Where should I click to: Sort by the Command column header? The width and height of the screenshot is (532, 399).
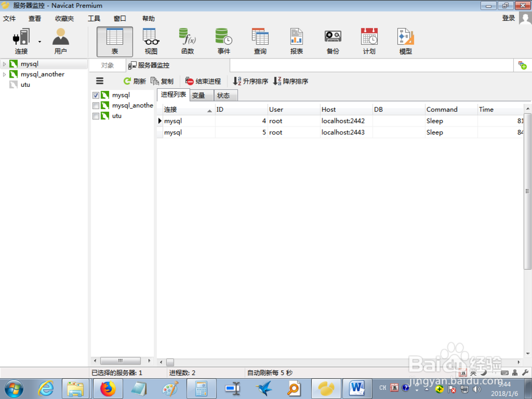point(451,109)
